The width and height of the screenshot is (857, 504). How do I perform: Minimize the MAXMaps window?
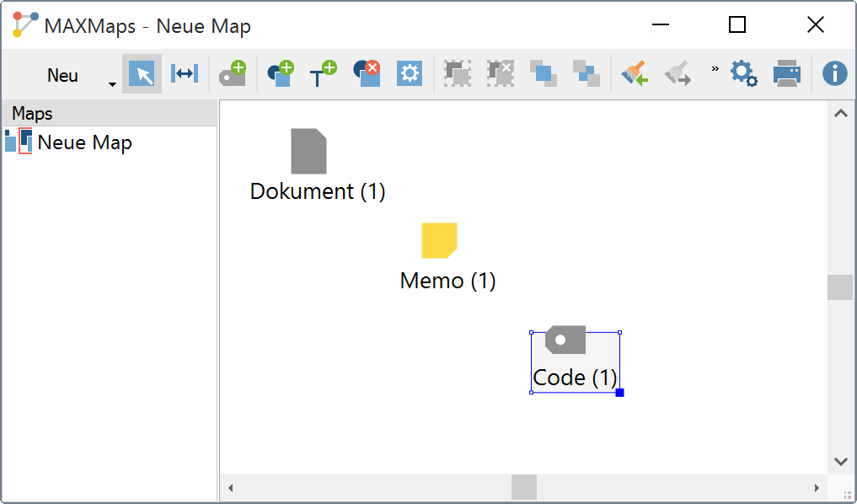[661, 24]
